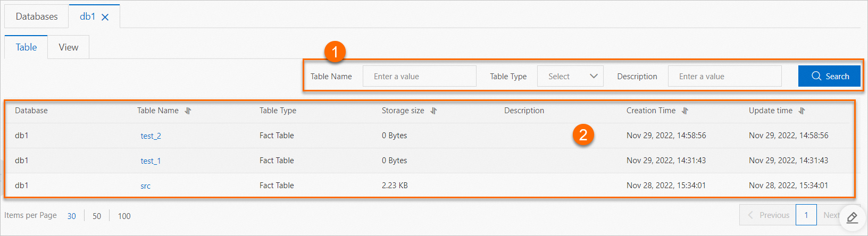
Task: Close the db1 tab
Action: 105,17
